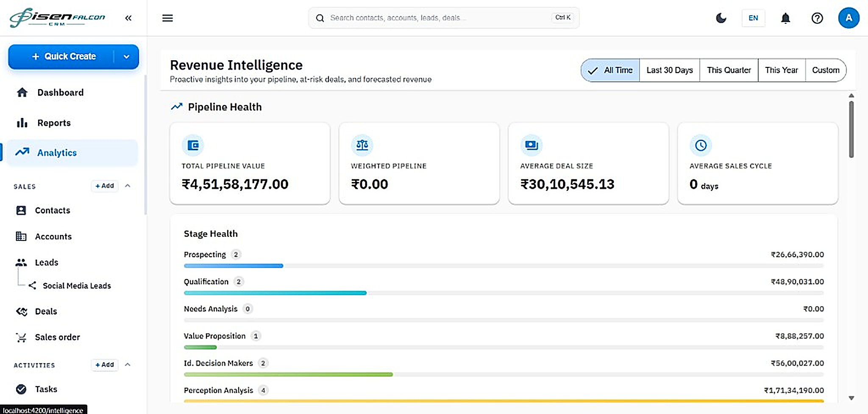
Task: Click the Deals handshake icon
Action: [x=22, y=311]
